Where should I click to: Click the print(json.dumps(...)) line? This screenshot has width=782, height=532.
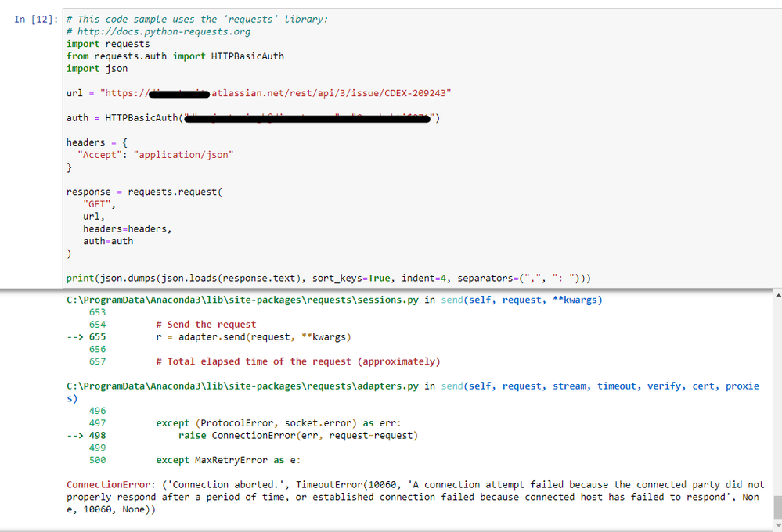(x=329, y=279)
